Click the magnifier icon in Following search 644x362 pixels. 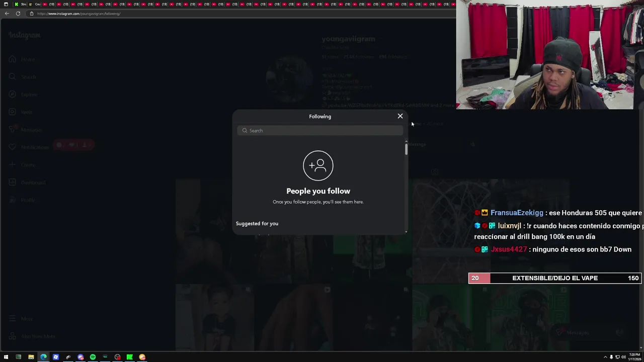pos(245,131)
